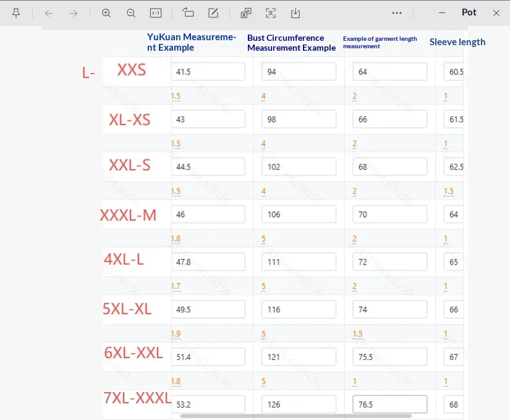Image resolution: width=510 pixels, height=420 pixels.
Task: Open the three-dot more options menu
Action: [397, 13]
